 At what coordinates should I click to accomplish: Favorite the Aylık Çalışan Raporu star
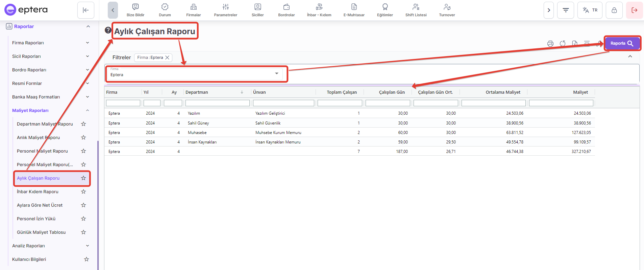83,178
